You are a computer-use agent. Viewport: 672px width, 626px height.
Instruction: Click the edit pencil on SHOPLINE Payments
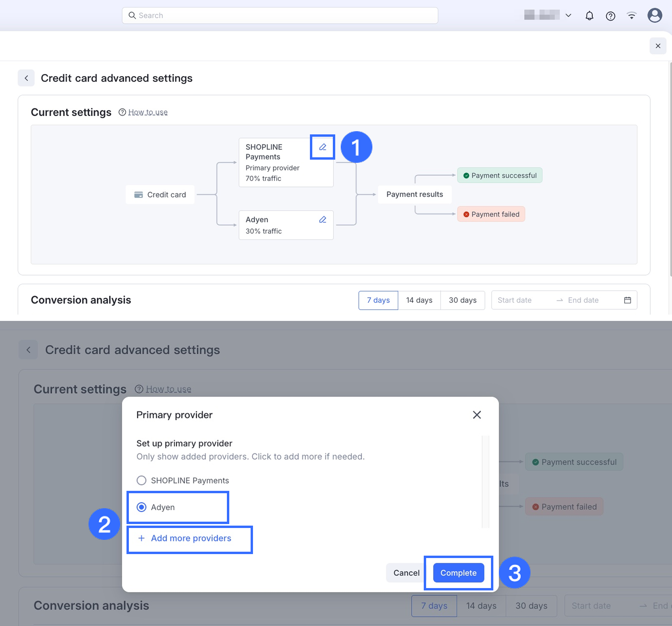[x=323, y=147]
